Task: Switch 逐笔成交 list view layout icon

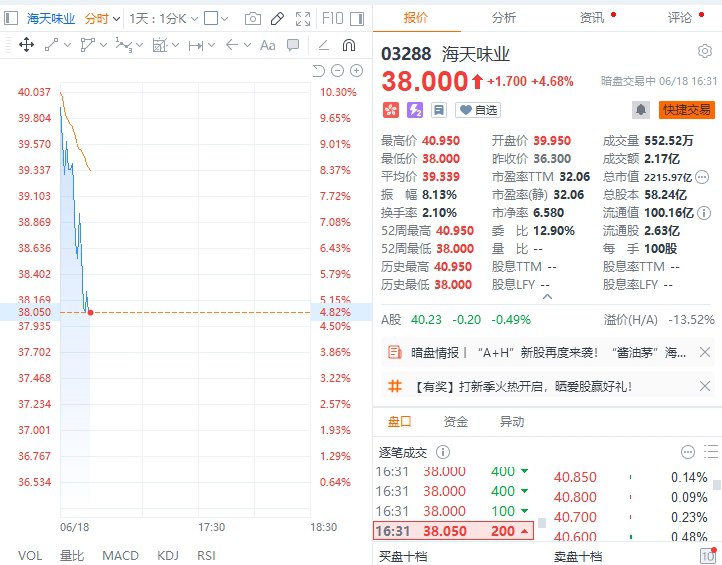Action: coord(710,452)
